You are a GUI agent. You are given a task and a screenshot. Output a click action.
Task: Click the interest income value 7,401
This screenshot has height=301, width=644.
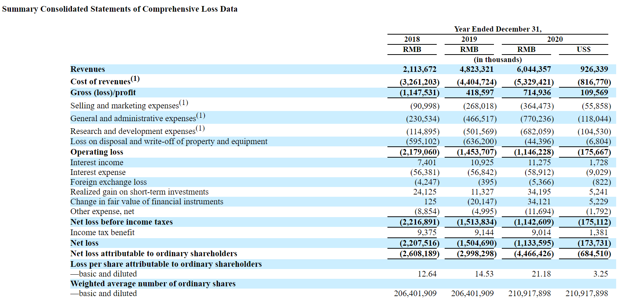[427, 163]
